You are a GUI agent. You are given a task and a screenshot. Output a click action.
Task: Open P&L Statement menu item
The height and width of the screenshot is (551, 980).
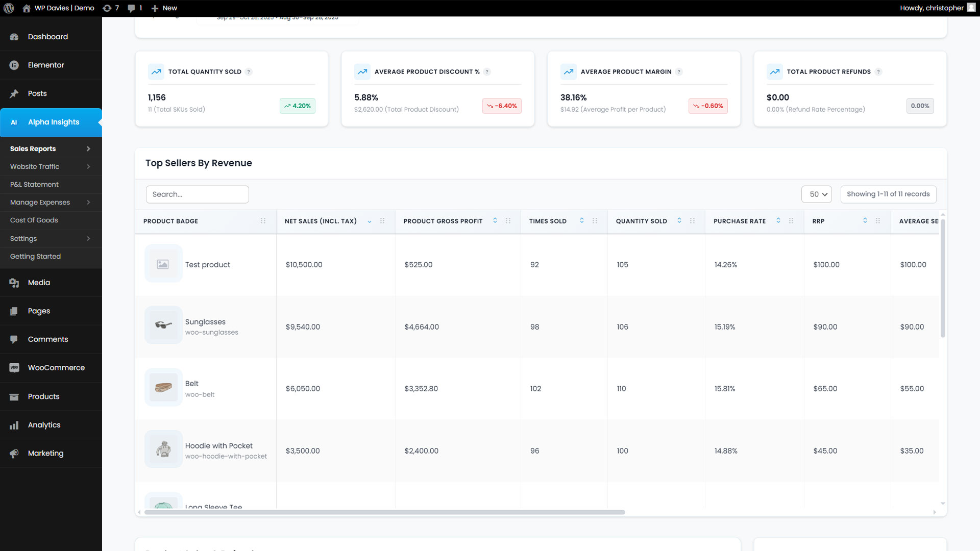coord(34,185)
